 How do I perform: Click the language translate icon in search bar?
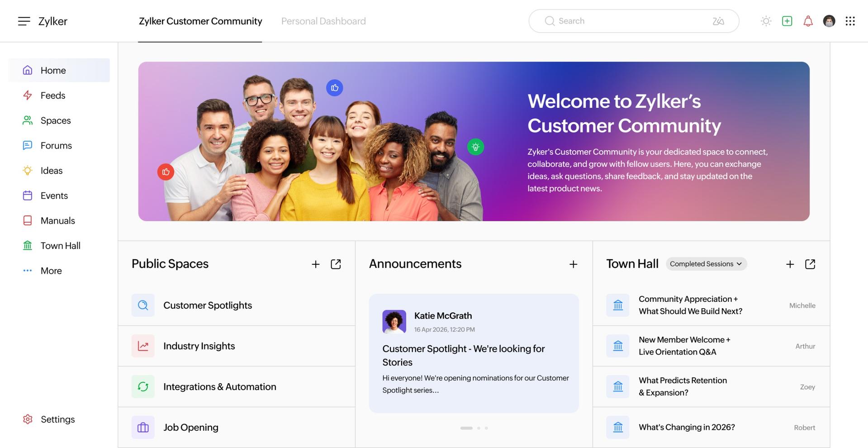[718, 21]
